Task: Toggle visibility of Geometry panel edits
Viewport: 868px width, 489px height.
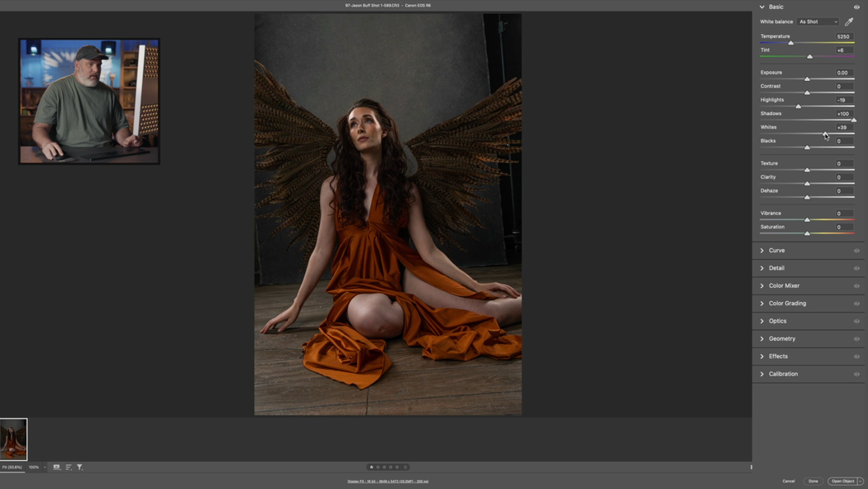Action: coord(856,339)
